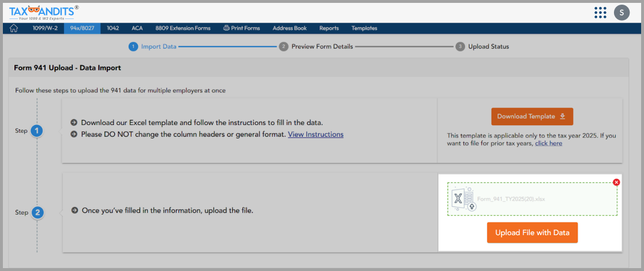Click the Download Template button
Screen dimensions: 644x271
tap(532, 116)
